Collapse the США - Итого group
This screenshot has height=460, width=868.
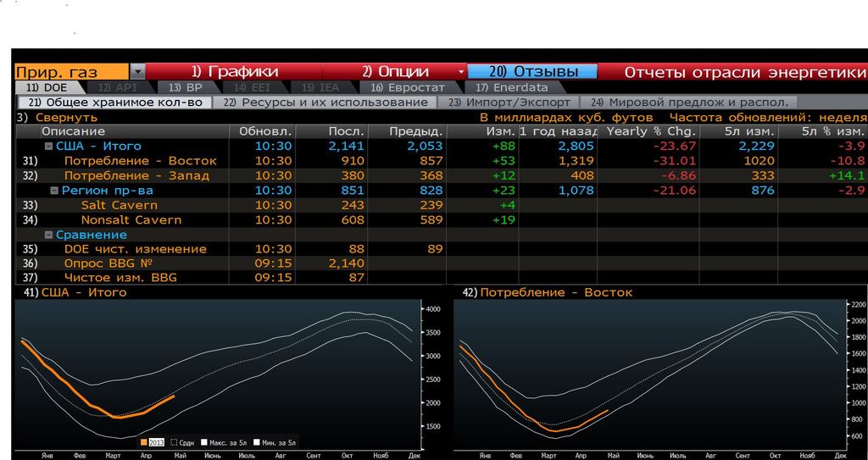tap(48, 147)
